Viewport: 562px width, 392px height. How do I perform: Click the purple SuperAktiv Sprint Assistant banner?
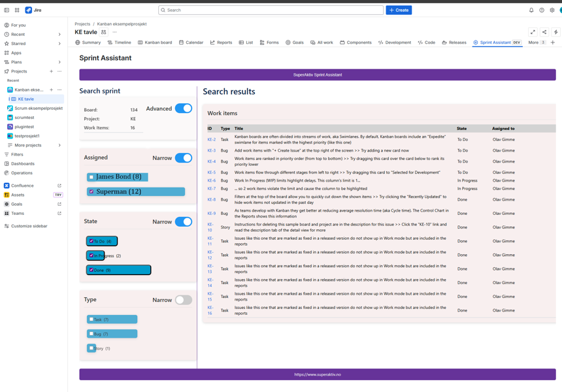tap(318, 74)
